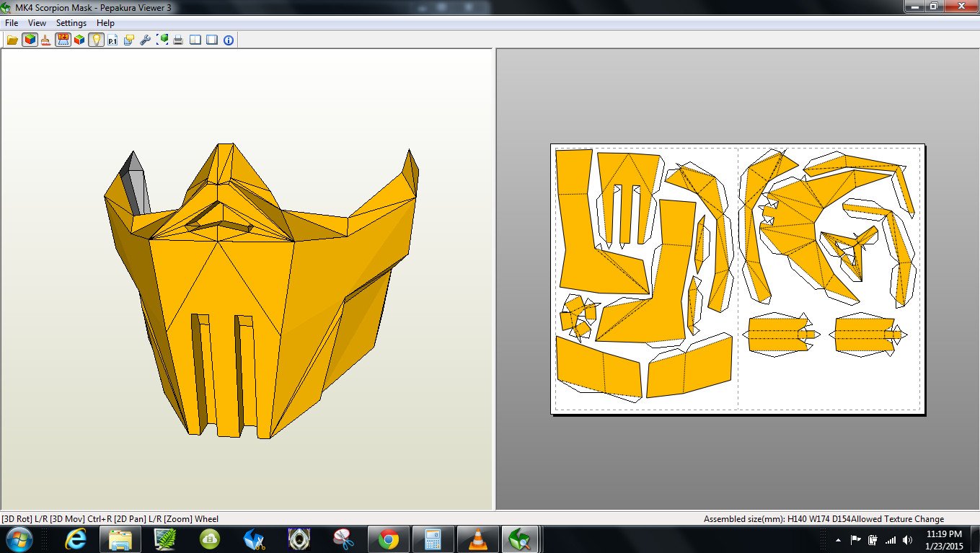Screen dimensions: 980x553
Task: Click the Pepakura Viewer title bar icon
Action: [x=7, y=7]
